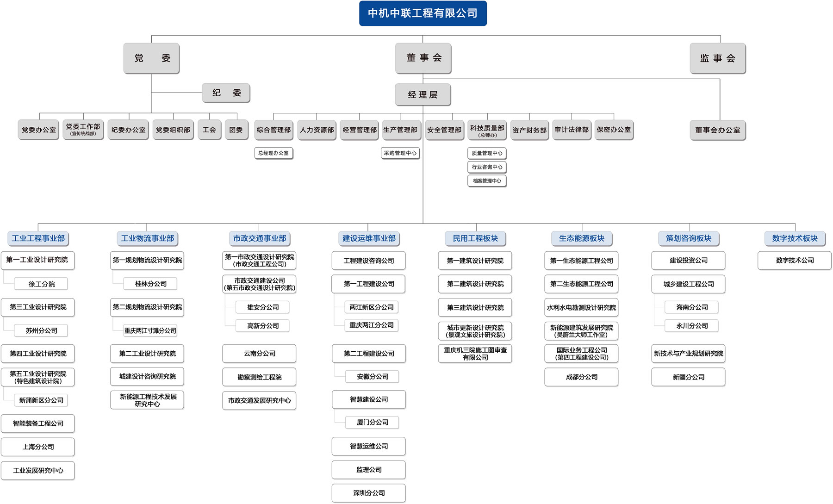The height and width of the screenshot is (504, 833).
Task: Click the 董事会办公室 box
Action: tap(718, 131)
